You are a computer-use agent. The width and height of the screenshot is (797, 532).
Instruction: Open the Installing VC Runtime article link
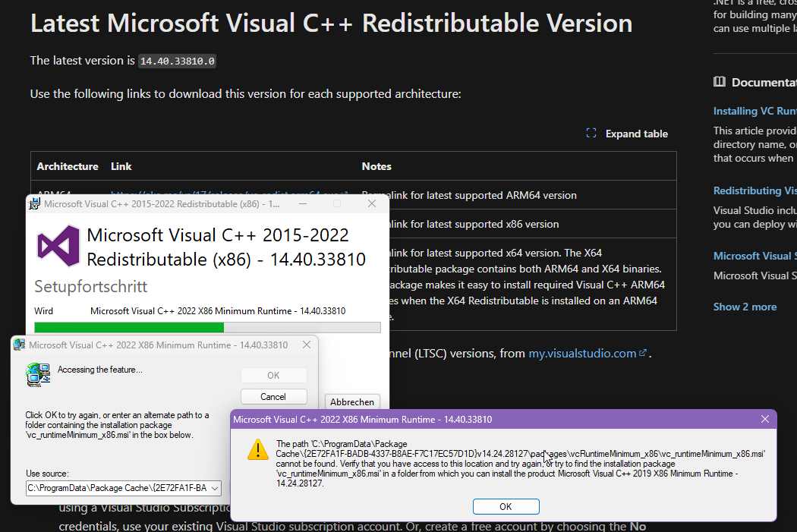coord(754,111)
